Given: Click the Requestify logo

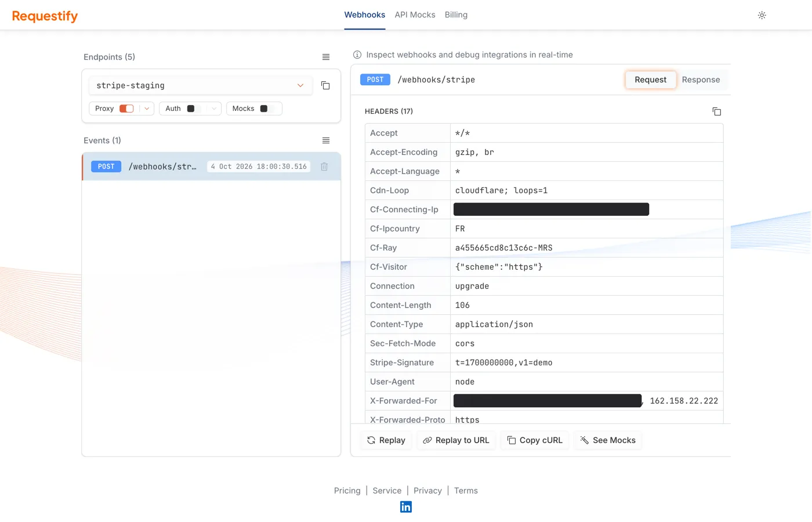Looking at the screenshot, I should pyautogui.click(x=45, y=16).
